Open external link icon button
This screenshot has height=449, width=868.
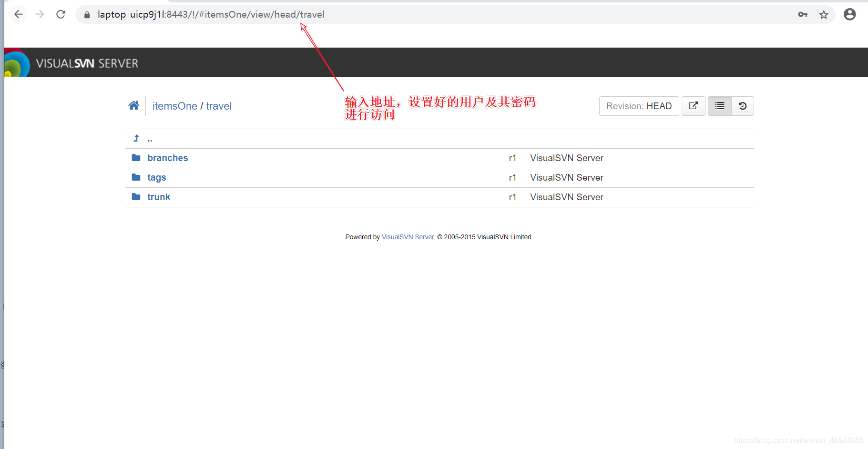694,106
